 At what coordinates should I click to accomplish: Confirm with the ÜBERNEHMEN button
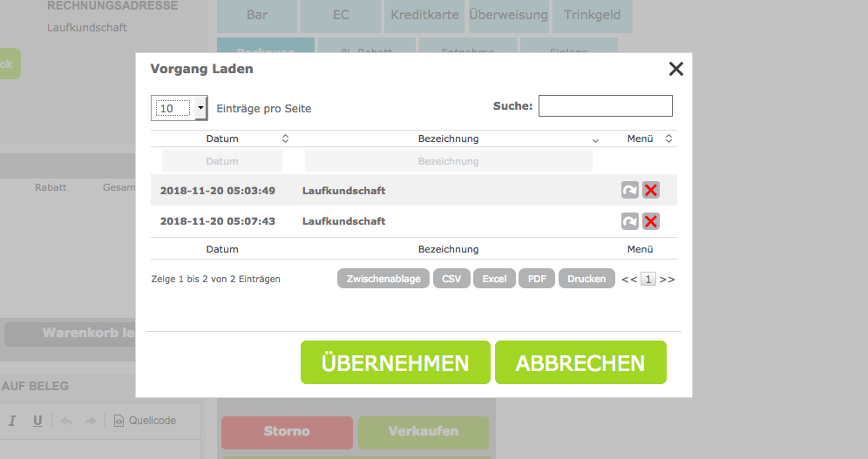pos(395,362)
